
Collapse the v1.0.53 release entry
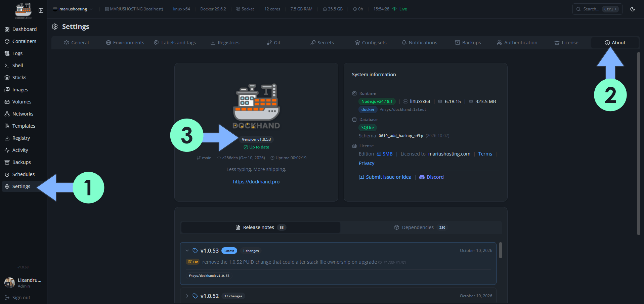pyautogui.click(x=187, y=251)
